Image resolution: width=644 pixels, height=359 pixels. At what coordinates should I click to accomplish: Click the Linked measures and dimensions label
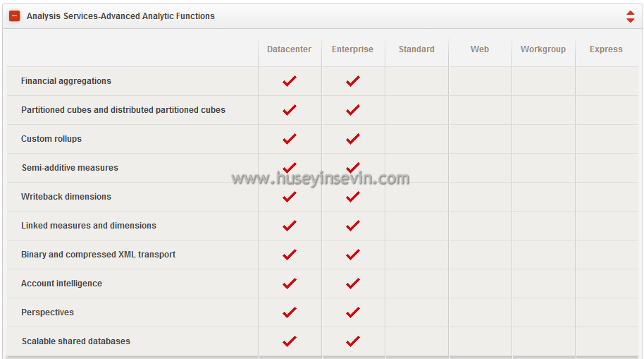point(89,226)
